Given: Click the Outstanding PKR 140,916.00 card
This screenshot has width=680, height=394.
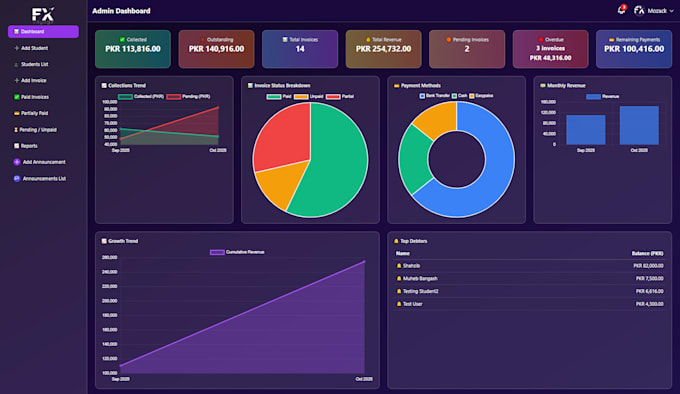Looking at the screenshot, I should point(216,49).
